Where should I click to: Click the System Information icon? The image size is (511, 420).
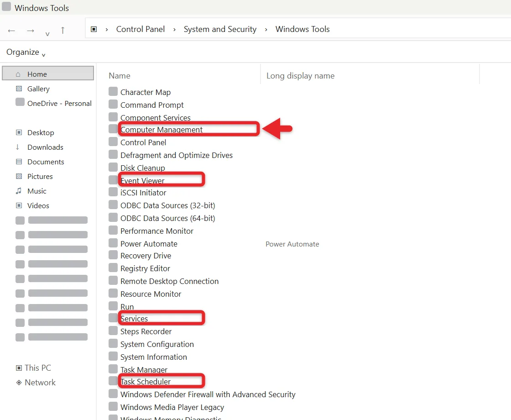pyautogui.click(x=113, y=356)
